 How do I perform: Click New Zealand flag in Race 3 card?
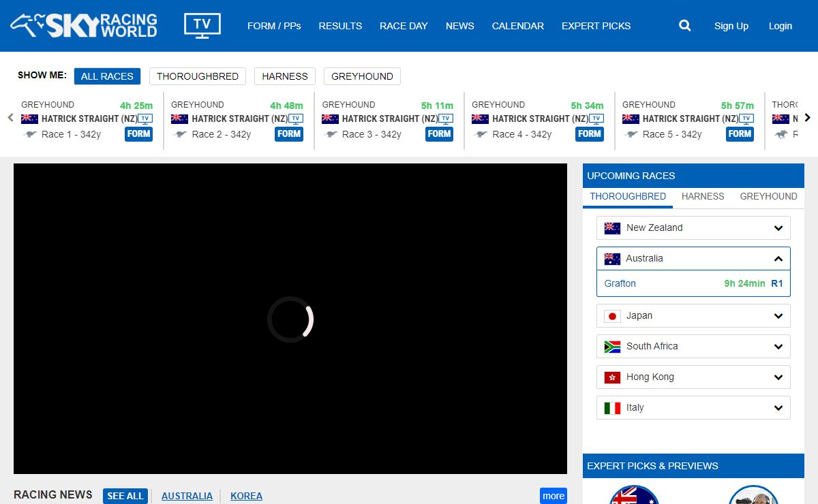click(330, 119)
